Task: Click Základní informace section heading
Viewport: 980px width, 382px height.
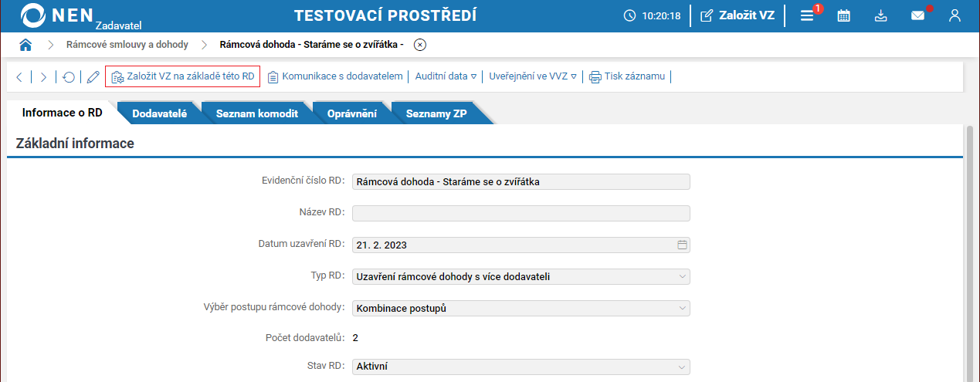Action: [x=75, y=143]
